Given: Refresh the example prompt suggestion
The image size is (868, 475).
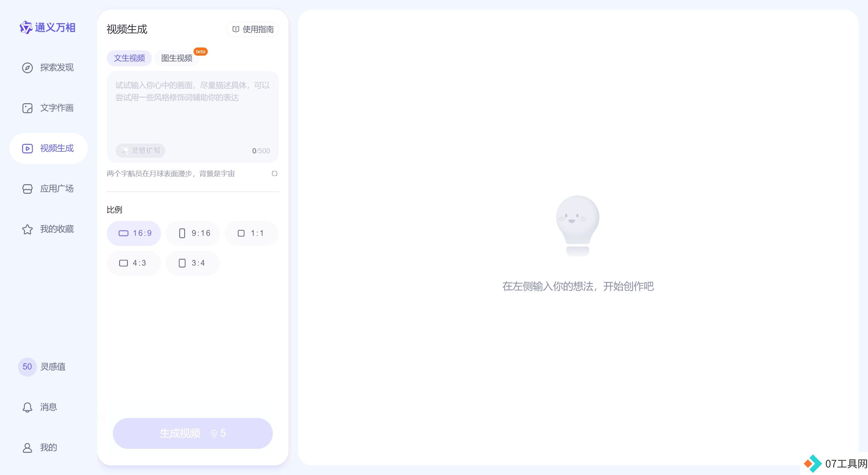Looking at the screenshot, I should (275, 174).
